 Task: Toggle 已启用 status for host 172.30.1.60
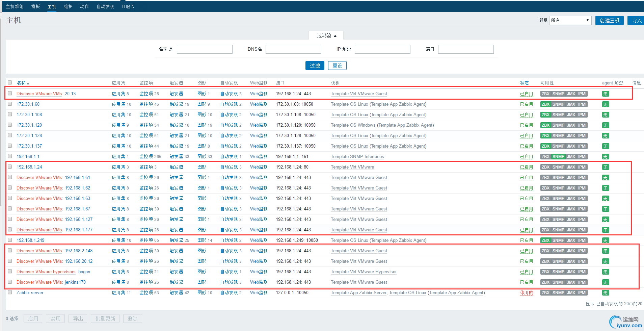pos(527,104)
